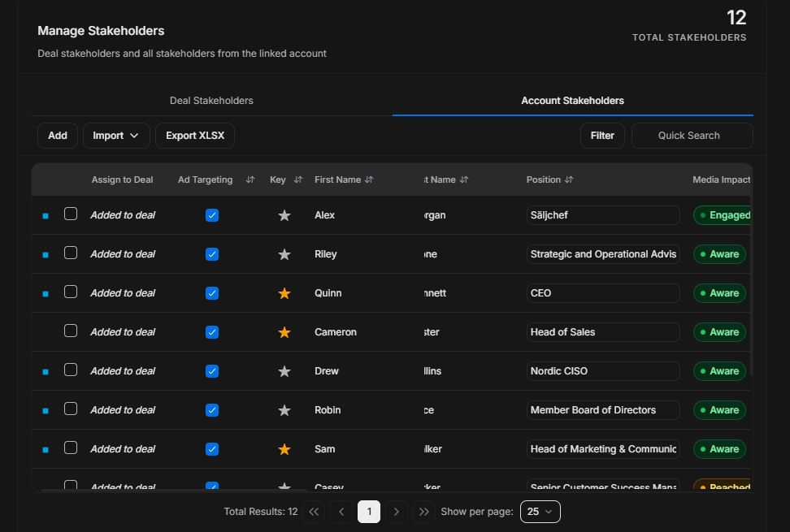Sort by Ad Targeting column arrows
This screenshot has width=790, height=532.
(250, 179)
